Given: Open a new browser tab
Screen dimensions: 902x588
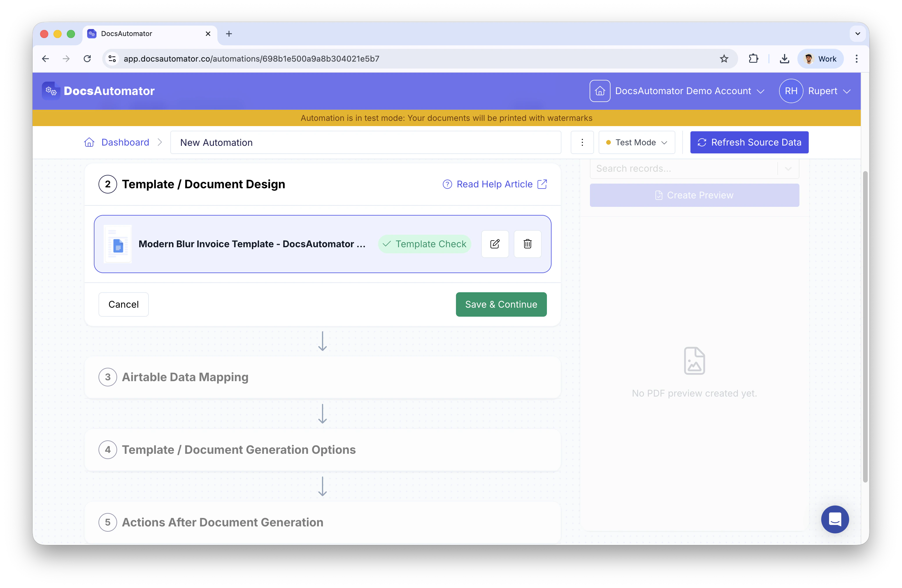Looking at the screenshot, I should [229, 34].
